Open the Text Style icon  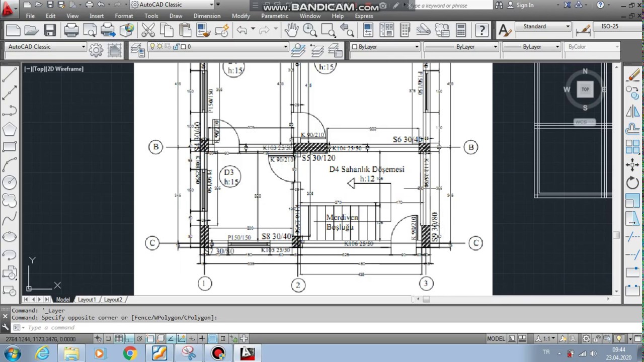point(504,30)
